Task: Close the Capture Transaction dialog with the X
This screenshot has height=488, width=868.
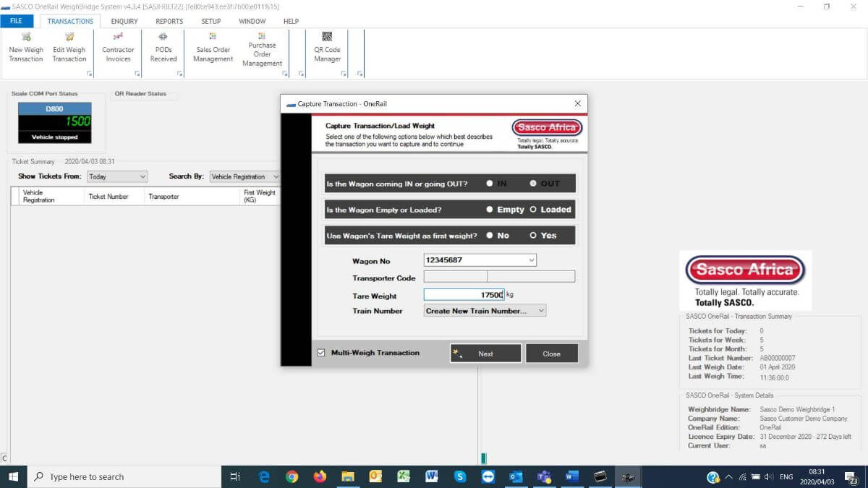Action: pos(577,103)
